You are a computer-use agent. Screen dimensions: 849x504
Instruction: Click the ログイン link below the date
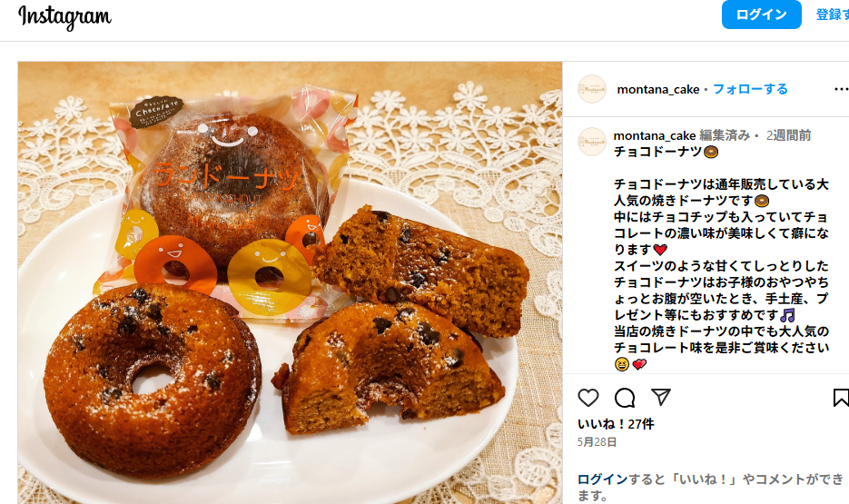tap(602, 479)
